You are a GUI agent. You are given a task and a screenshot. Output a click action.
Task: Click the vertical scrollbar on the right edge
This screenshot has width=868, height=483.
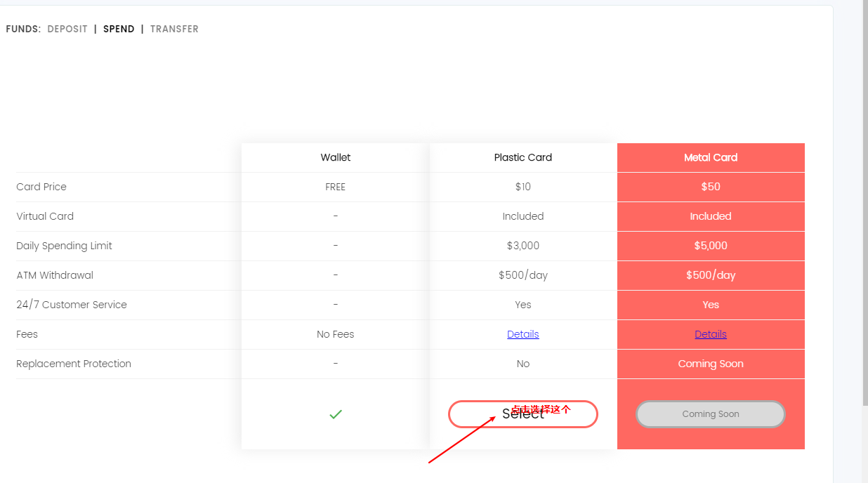pos(864,211)
